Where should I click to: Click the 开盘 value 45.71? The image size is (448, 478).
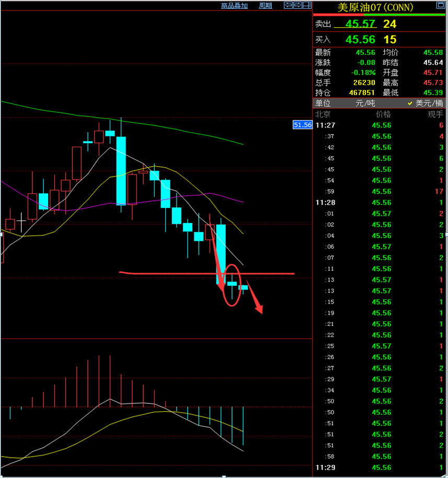tap(433, 73)
